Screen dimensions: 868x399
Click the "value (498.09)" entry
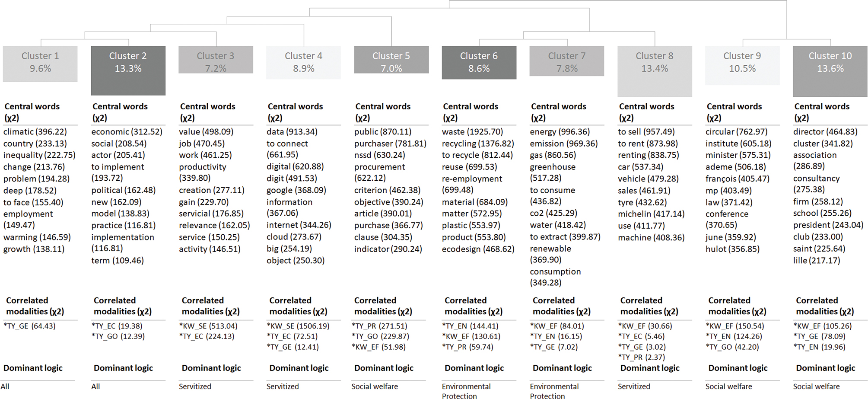pyautogui.click(x=206, y=132)
